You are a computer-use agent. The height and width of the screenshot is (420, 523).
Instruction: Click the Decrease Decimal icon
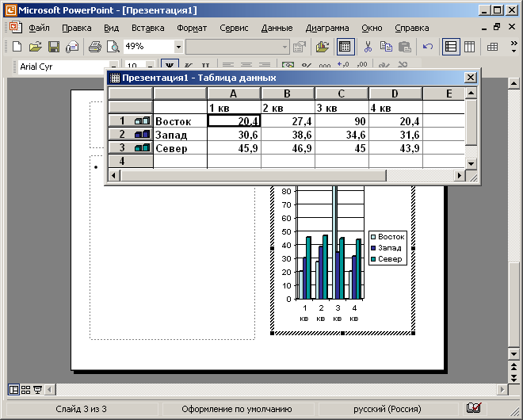pyautogui.click(x=361, y=65)
